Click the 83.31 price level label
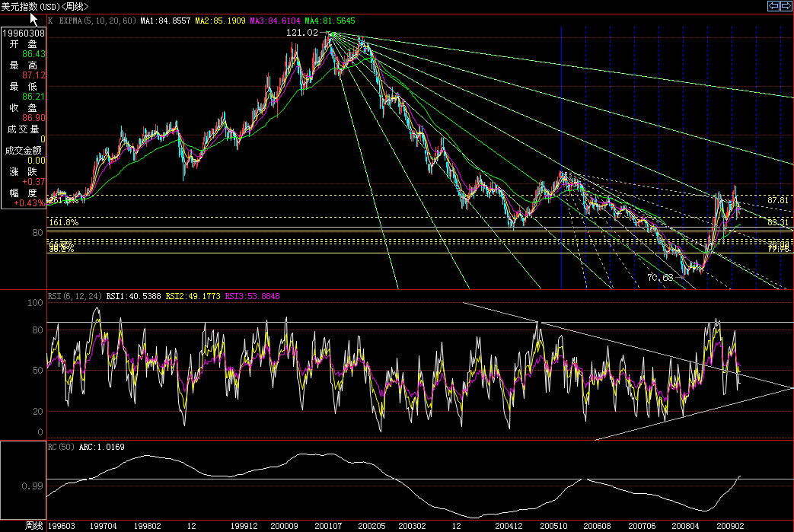The image size is (794, 532). coord(778,222)
